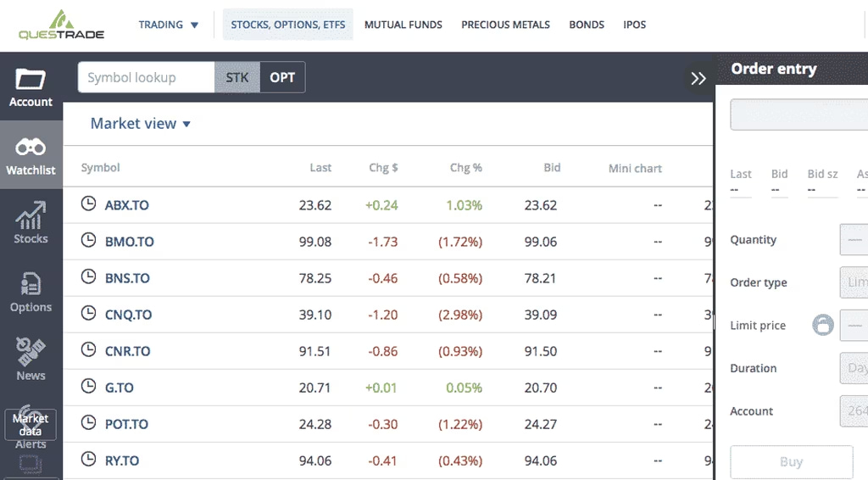The height and width of the screenshot is (480, 868).
Task: Select the Watchlist binoculars icon
Action: tap(31, 148)
